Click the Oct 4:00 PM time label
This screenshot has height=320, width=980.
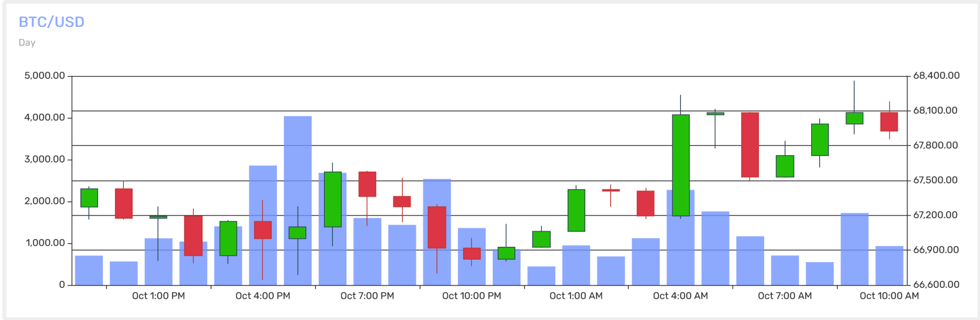point(263,296)
